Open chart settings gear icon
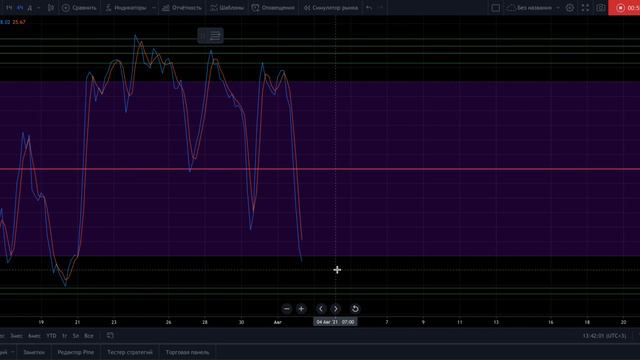The width and height of the screenshot is (640, 360). 570,8
